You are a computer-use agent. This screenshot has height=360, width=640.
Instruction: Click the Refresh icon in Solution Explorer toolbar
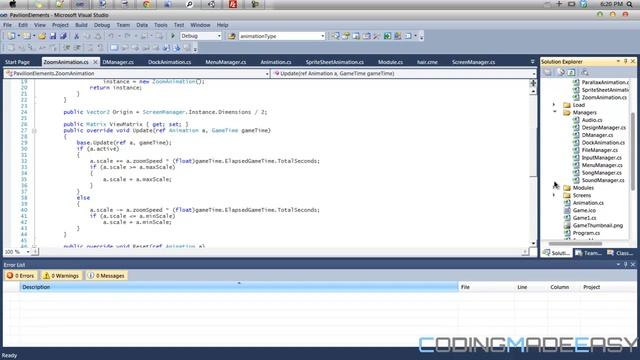[571, 72]
